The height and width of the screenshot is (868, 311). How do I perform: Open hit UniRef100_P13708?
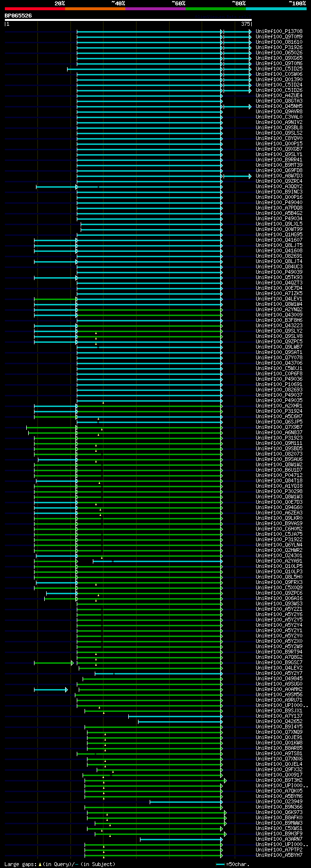[x=279, y=32]
